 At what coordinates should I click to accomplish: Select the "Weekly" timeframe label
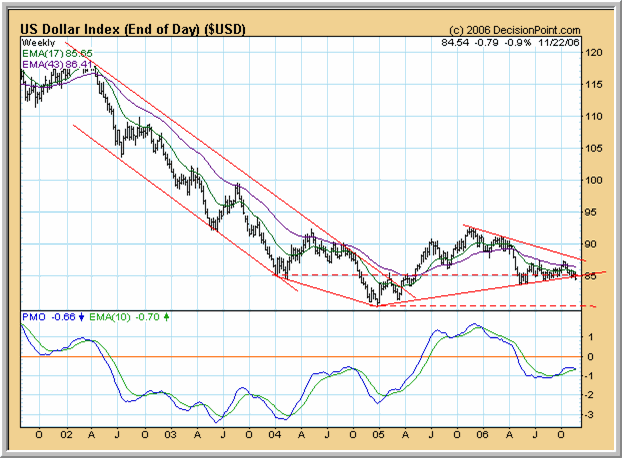click(x=38, y=43)
